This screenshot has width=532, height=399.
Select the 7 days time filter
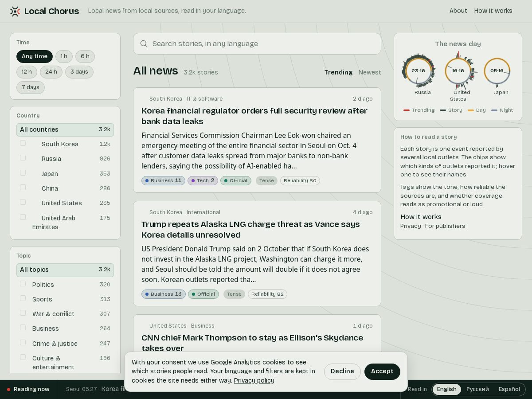pyautogui.click(x=31, y=87)
